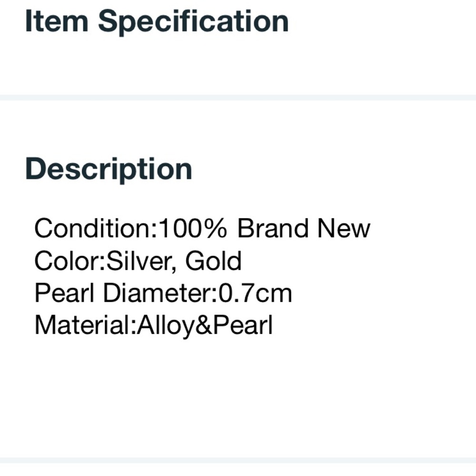Expand the Item Specification section heading
The width and height of the screenshot is (476, 476).
point(157,21)
